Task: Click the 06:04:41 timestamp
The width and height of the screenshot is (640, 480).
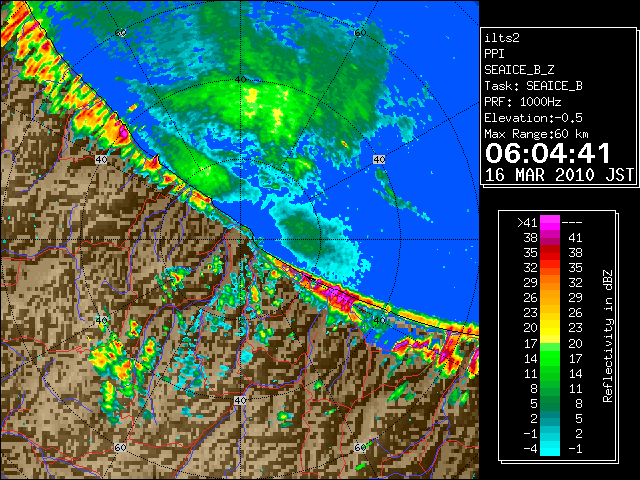Action: [x=547, y=153]
